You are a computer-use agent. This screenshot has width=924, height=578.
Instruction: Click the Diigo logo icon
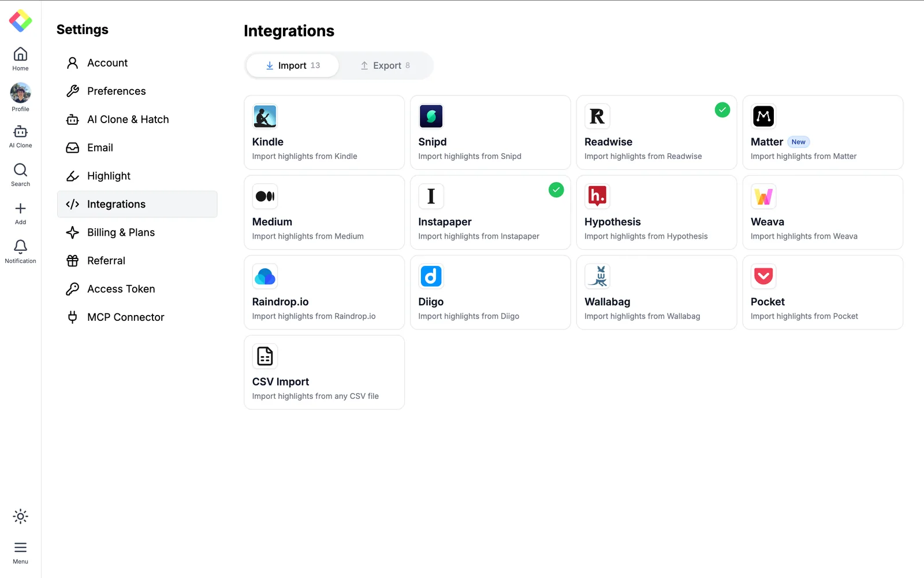click(x=431, y=276)
